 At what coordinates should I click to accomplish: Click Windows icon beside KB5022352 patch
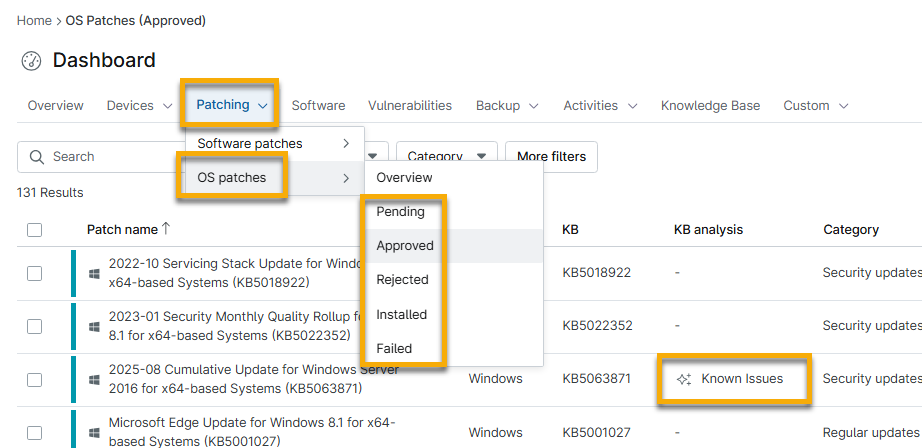point(94,326)
